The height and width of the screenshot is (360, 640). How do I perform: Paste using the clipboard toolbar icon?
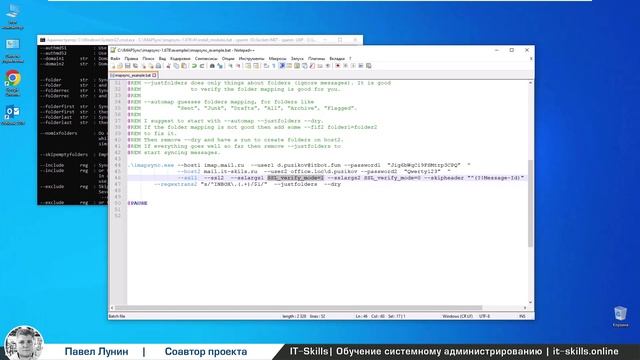184,66
